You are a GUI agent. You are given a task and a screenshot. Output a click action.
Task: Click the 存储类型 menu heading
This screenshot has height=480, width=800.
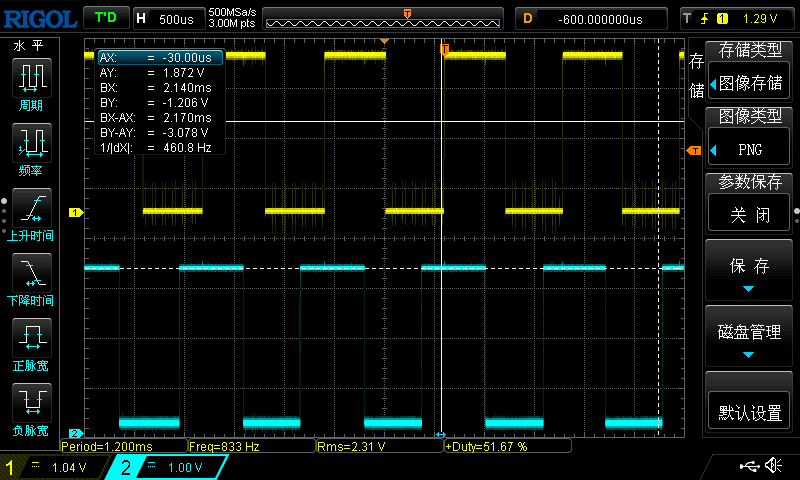point(749,50)
